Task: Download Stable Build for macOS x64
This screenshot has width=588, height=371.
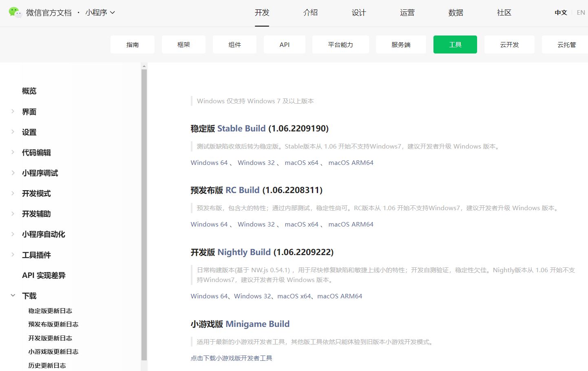Action: pyautogui.click(x=301, y=162)
